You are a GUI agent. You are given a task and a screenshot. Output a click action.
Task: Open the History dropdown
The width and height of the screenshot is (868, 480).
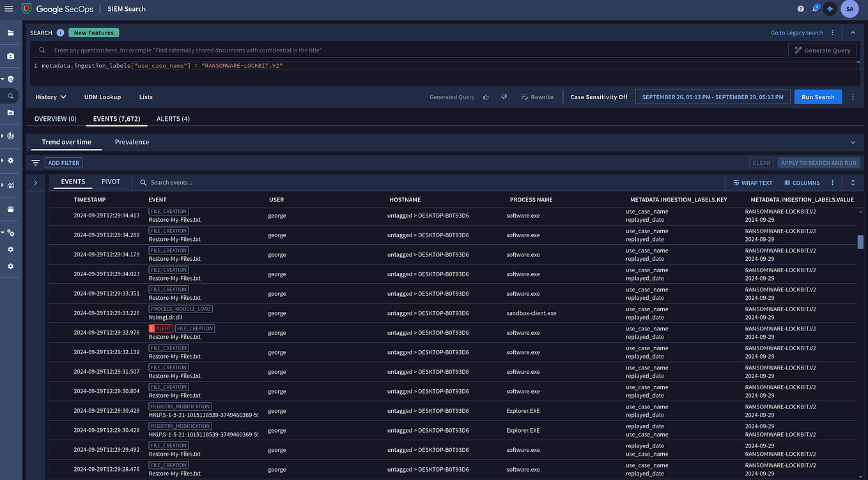point(50,97)
